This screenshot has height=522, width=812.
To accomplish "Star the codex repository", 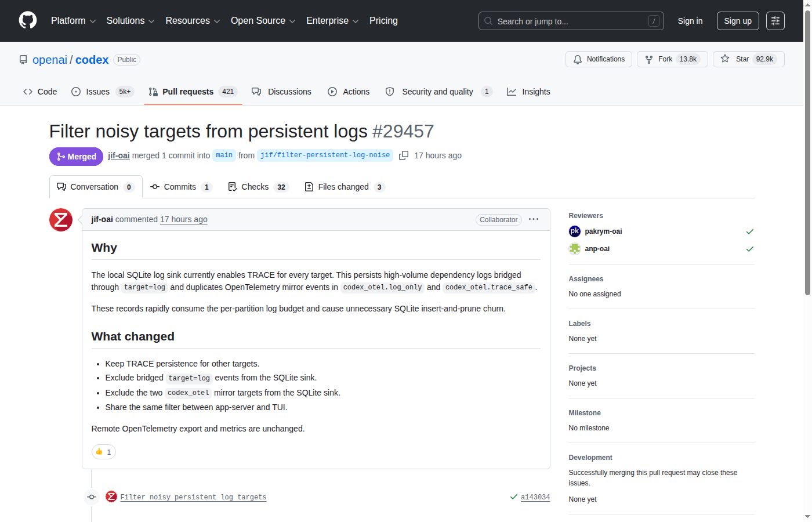I will point(748,59).
